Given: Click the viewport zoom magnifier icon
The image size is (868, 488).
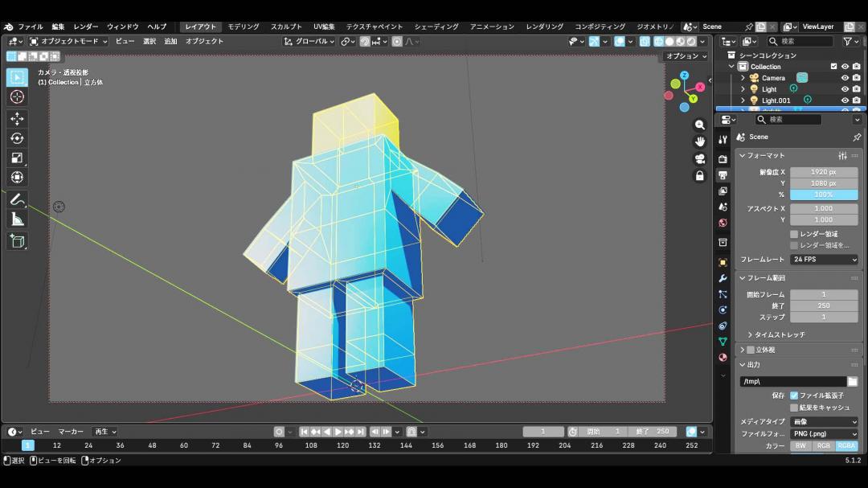Looking at the screenshot, I should (x=700, y=125).
